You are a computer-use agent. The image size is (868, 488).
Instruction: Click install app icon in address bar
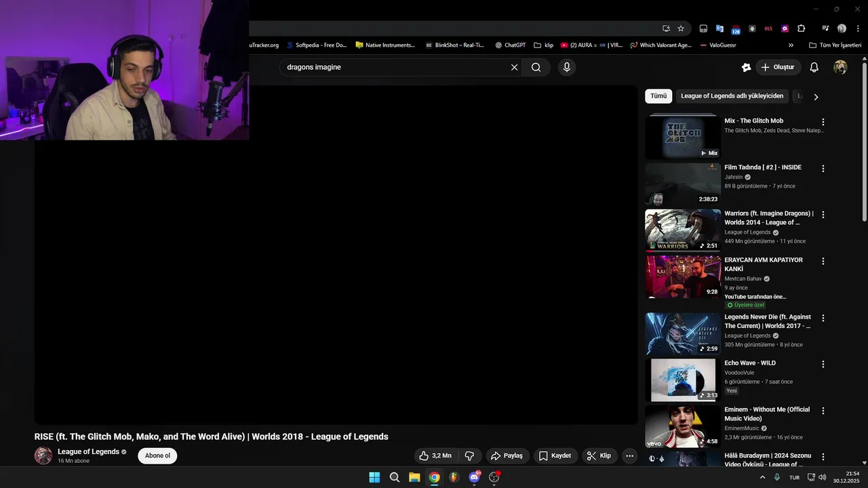(x=666, y=28)
